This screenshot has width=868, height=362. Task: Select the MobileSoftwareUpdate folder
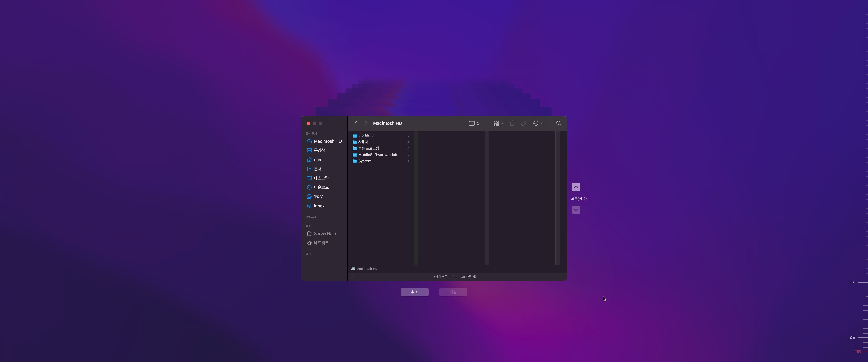pyautogui.click(x=378, y=155)
